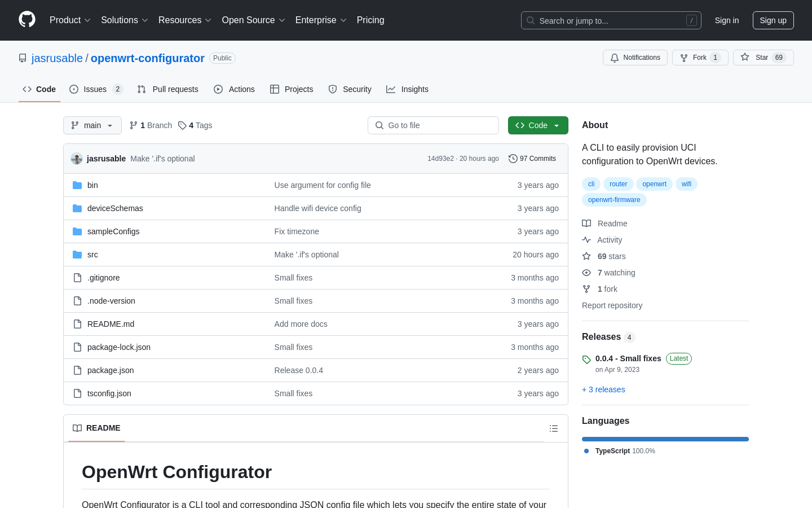The width and height of the screenshot is (812, 508).
Task: Click the GitHub logo icon
Action: (27, 20)
